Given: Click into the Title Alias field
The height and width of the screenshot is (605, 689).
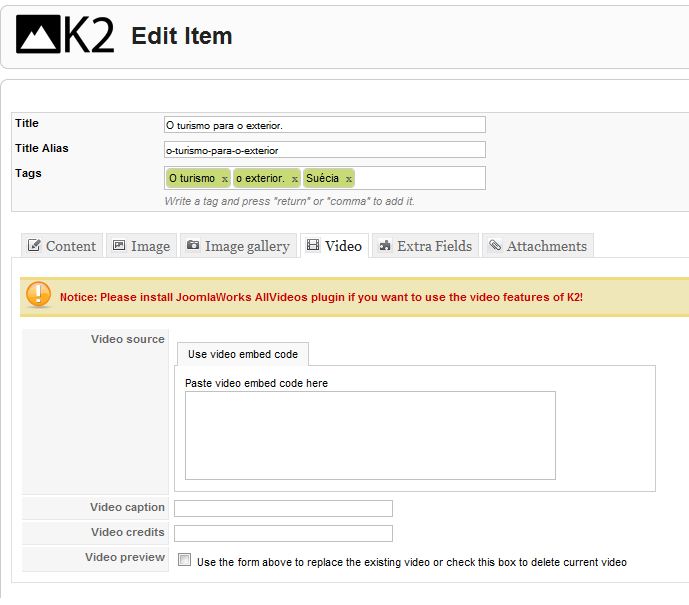Looking at the screenshot, I should point(325,150).
